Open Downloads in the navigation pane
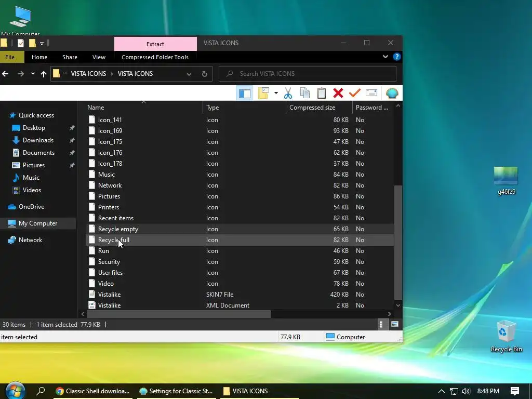The image size is (532, 399). (37, 140)
